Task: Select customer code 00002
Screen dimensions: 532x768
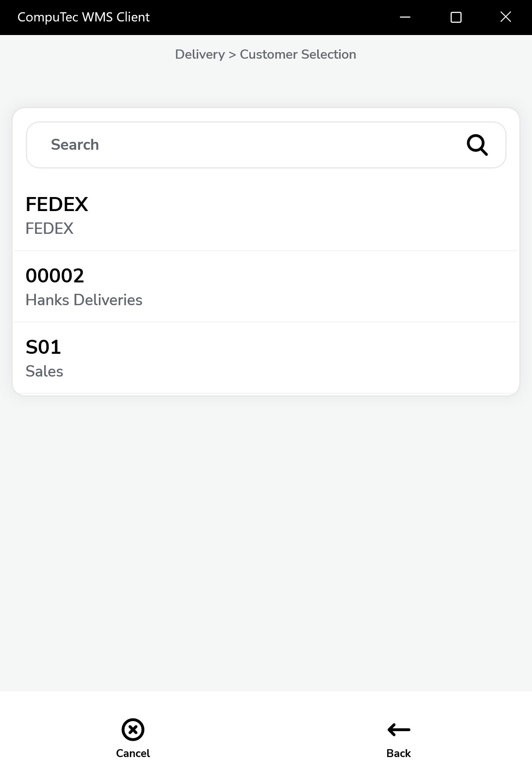Action: (x=55, y=276)
